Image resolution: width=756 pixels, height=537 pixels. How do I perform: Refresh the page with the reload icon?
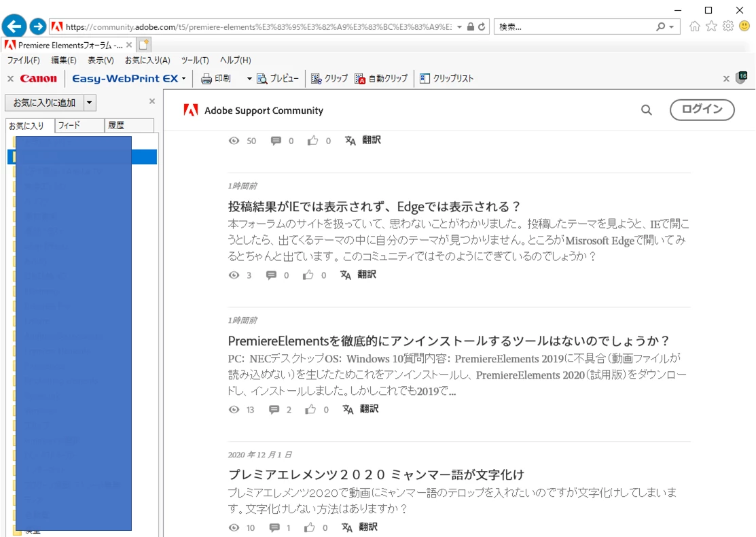point(482,27)
